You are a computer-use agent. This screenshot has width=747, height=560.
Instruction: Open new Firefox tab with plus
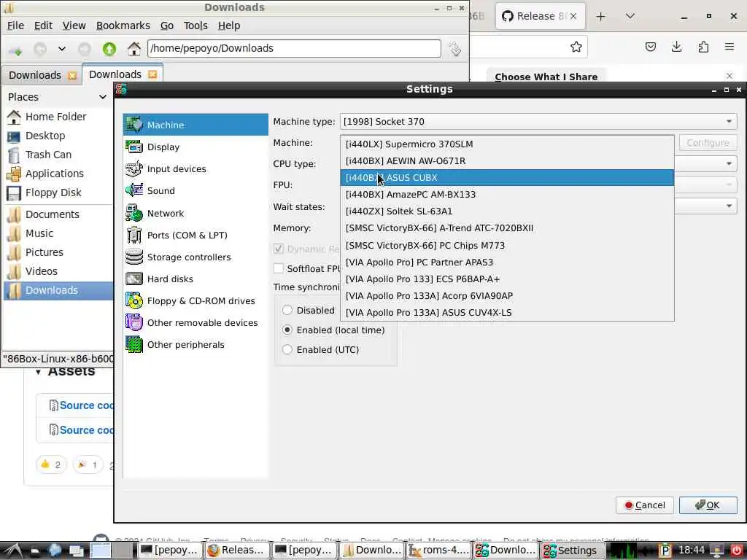pos(600,16)
